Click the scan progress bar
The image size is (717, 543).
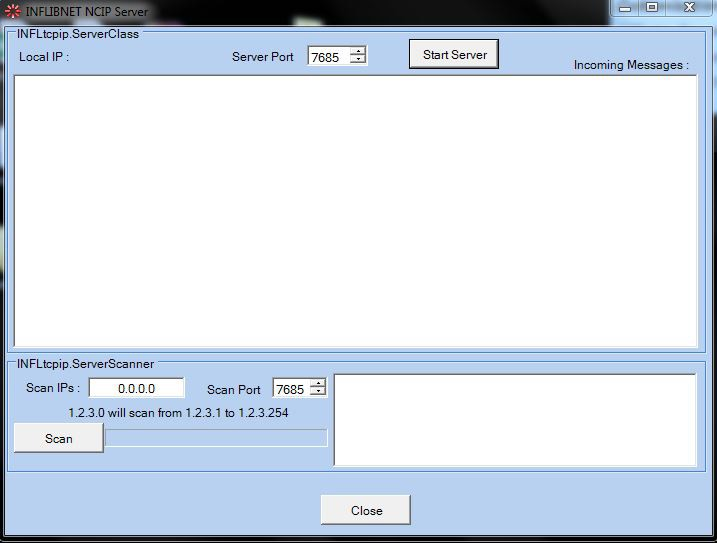pyautogui.click(x=216, y=438)
